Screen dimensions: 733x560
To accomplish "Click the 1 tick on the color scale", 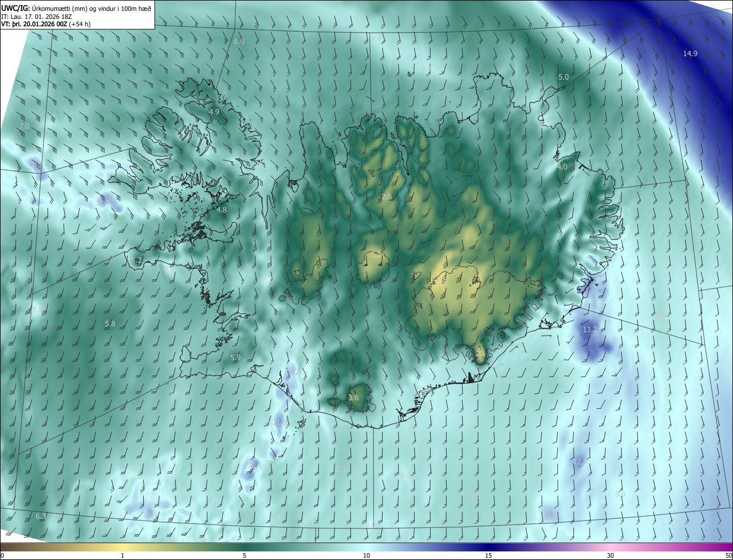I will pos(123,556).
